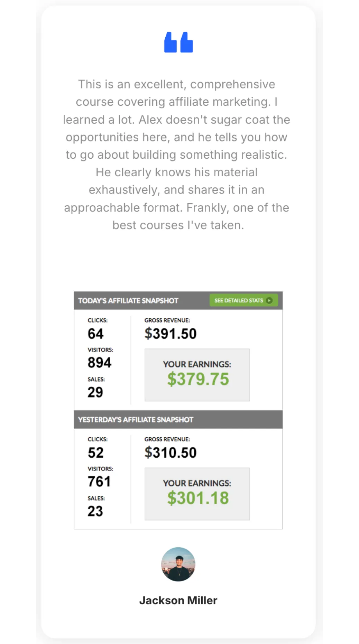359x644 pixels.
Task: Click the Yesterday's Affiliate Snapshot header
Action: [x=136, y=420]
